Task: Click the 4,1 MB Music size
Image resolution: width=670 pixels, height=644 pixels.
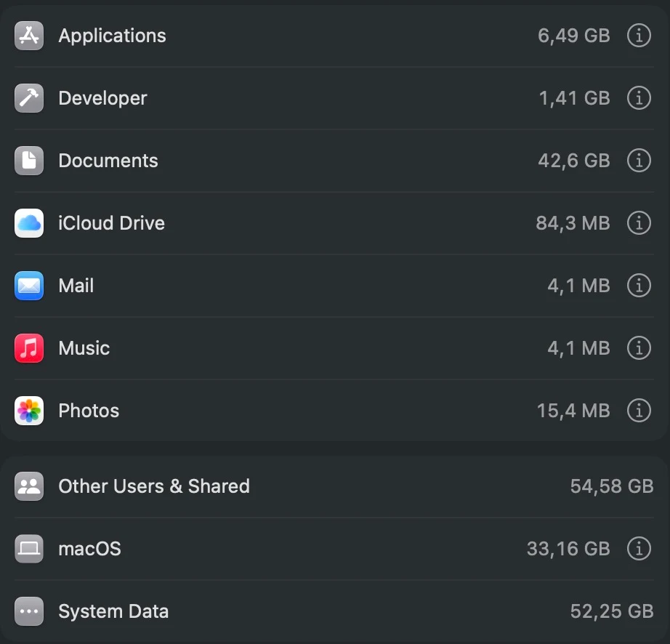Action: coord(579,348)
